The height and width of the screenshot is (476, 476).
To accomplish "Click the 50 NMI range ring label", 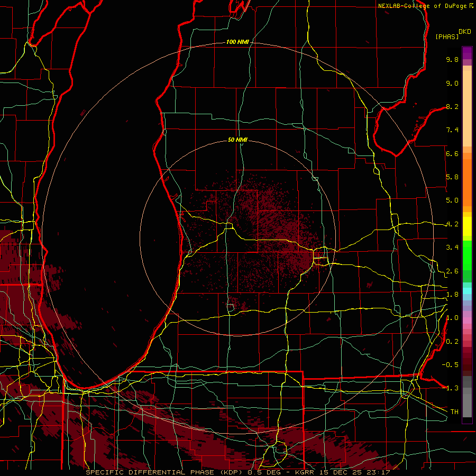I will pyautogui.click(x=237, y=140).
